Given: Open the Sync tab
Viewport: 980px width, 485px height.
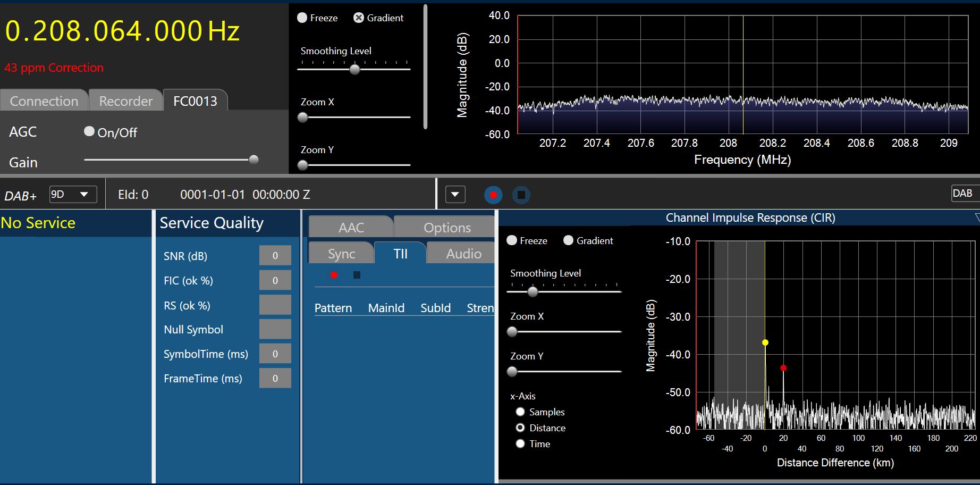Looking at the screenshot, I should click(x=341, y=254).
